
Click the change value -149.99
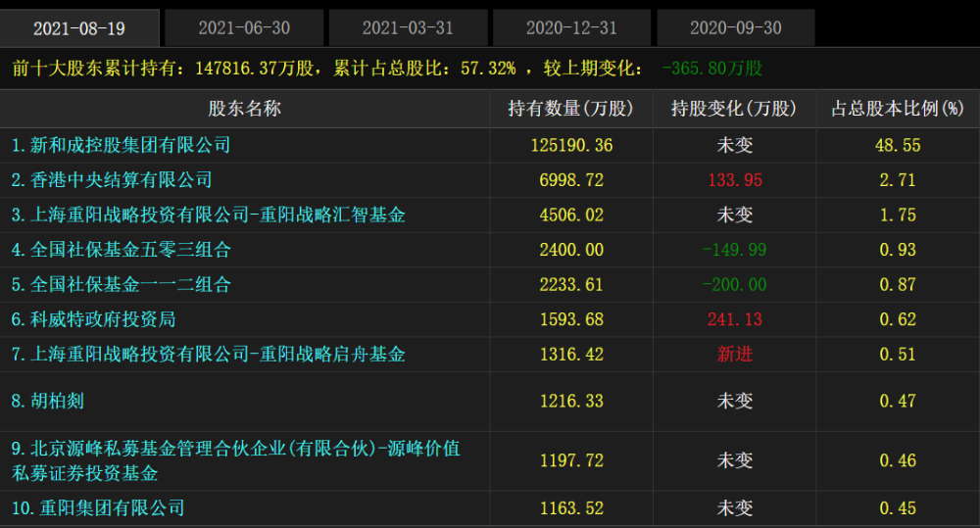[734, 250]
